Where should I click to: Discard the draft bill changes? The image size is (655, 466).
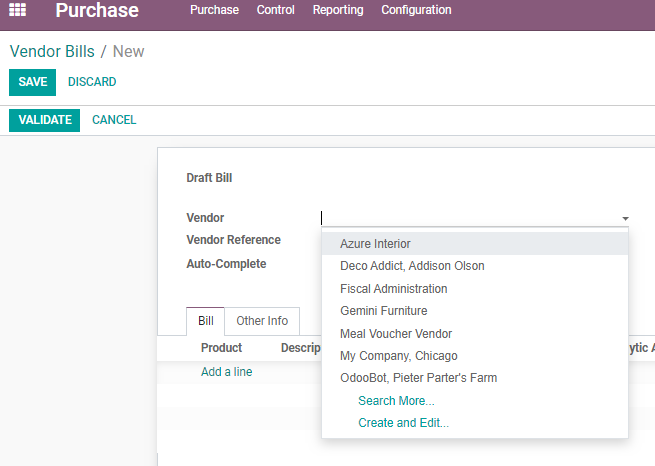point(92,82)
